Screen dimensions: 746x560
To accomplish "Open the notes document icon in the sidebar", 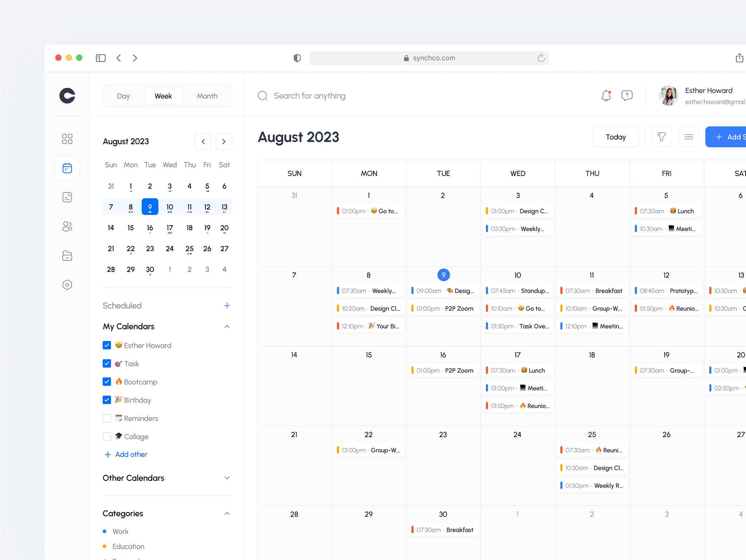I will 67,197.
